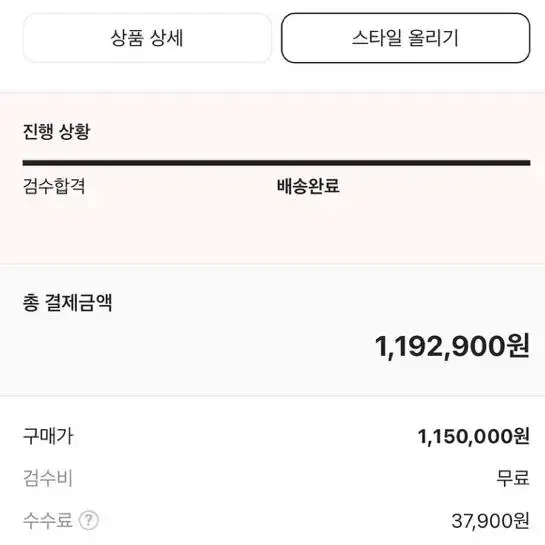The height and width of the screenshot is (545, 545).
Task: Click the 수수료 help question mark icon
Action: [89, 520]
